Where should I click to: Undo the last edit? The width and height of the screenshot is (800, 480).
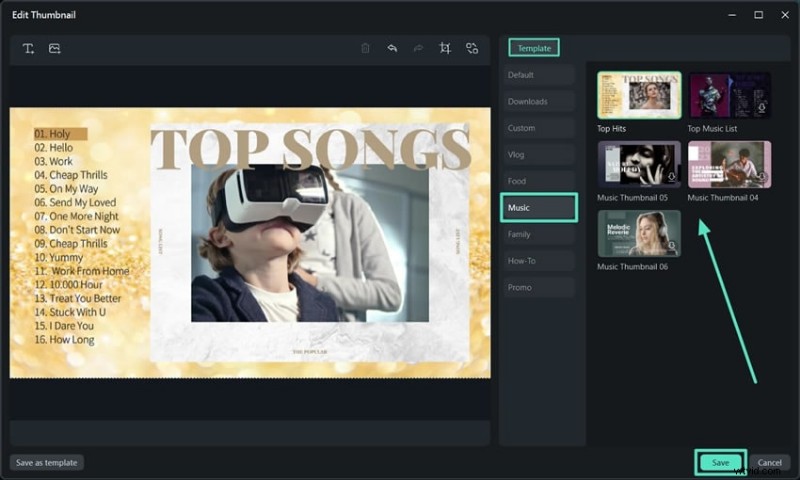click(x=392, y=48)
